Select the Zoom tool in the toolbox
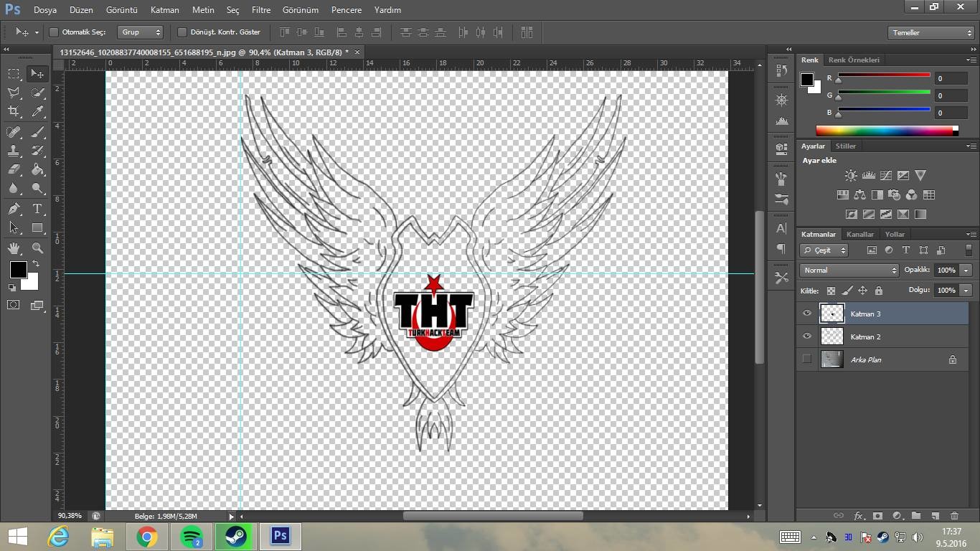The width and height of the screenshot is (980, 551). [37, 248]
